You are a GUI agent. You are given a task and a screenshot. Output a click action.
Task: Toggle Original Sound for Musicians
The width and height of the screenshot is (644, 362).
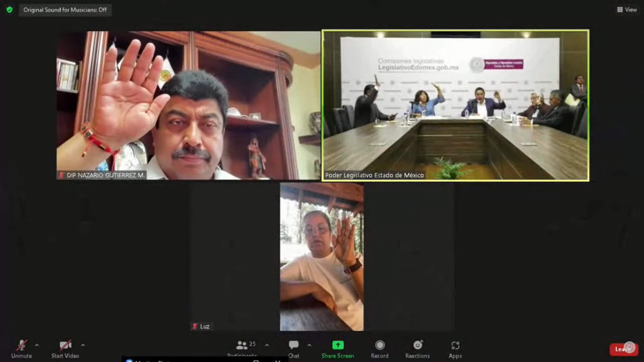coord(65,10)
